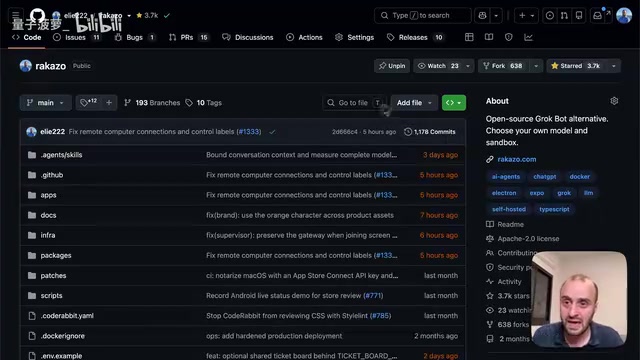Switch to the Code tab
The height and width of the screenshot is (360, 640).
(x=27, y=37)
